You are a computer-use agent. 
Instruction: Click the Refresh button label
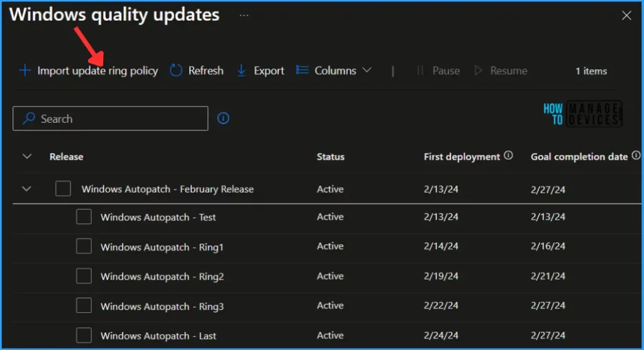point(206,71)
